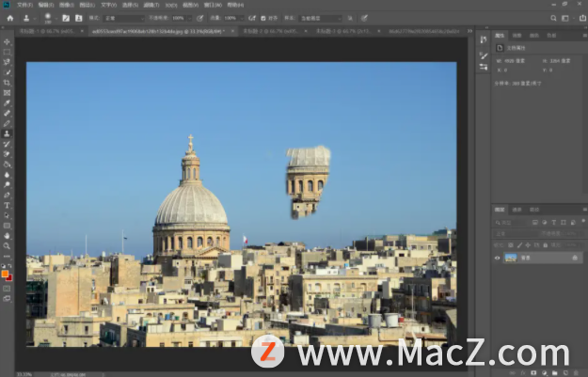Activate the Clone Stamp tool in the toolbar
The image size is (588, 377).
[7, 134]
